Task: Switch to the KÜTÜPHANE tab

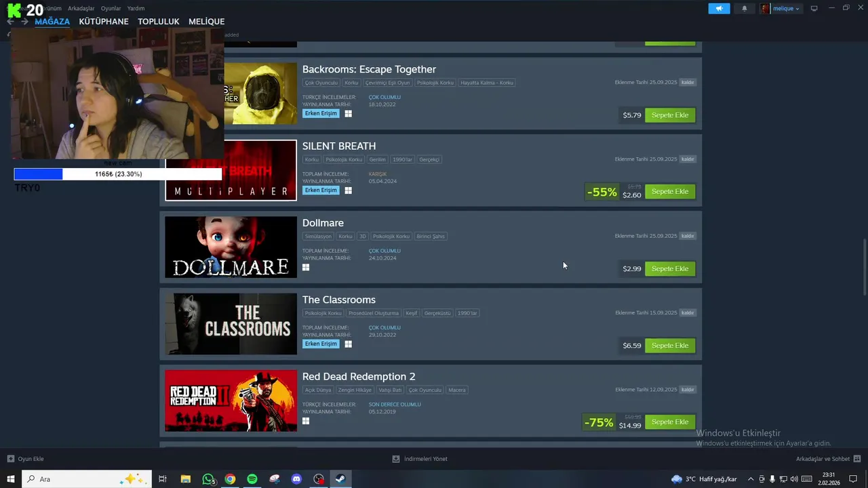Action: pyautogui.click(x=104, y=22)
